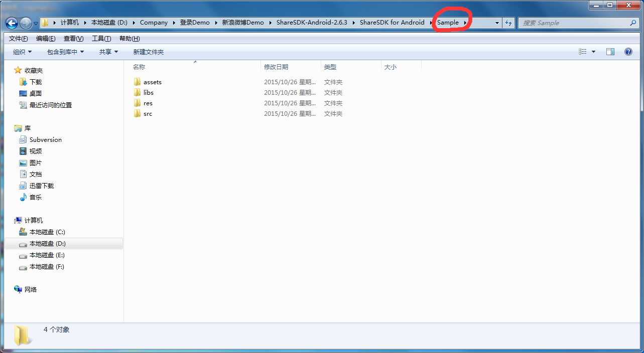644x353 pixels.
Task: Expand Include in library (包含到库中) dropdown
Action: [66, 52]
